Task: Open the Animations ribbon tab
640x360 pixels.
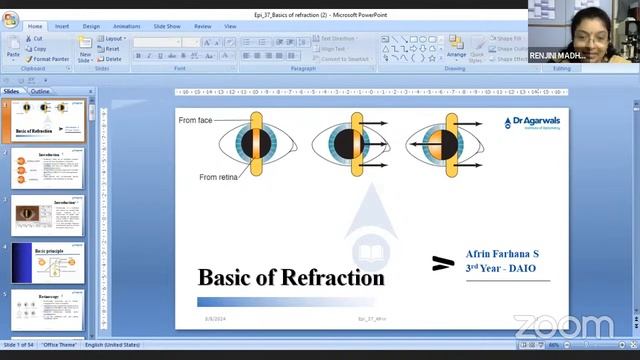Action: point(127,26)
